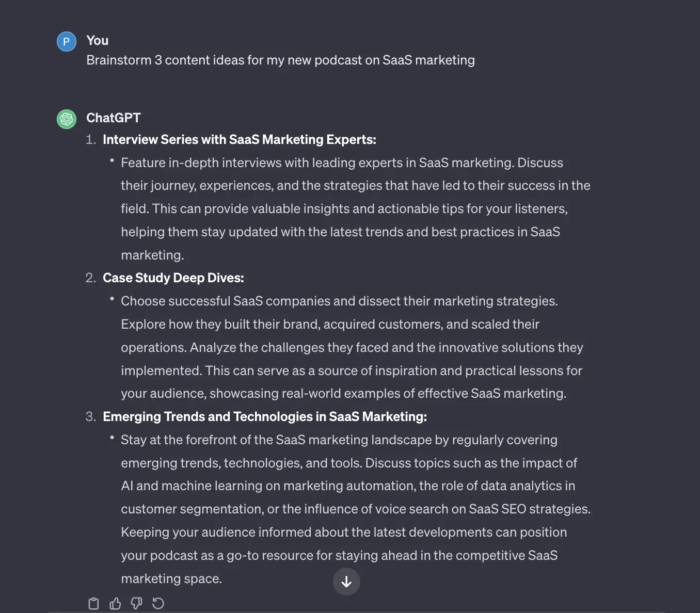Jump to bottom with the down-arrow button
The width and height of the screenshot is (700, 613).
click(x=346, y=582)
